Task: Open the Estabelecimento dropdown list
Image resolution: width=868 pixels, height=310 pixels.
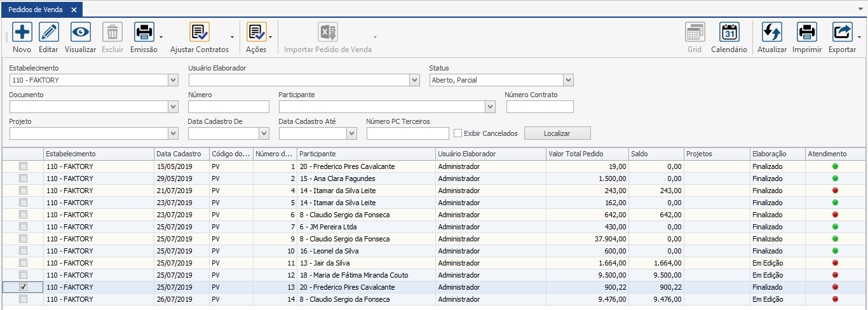Action: coord(173,80)
